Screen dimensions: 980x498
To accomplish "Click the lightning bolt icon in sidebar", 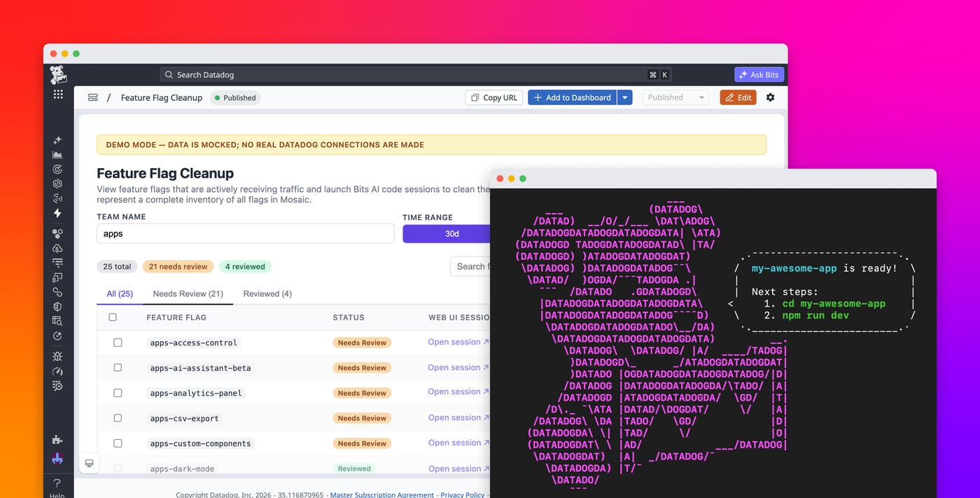I will pyautogui.click(x=57, y=213).
